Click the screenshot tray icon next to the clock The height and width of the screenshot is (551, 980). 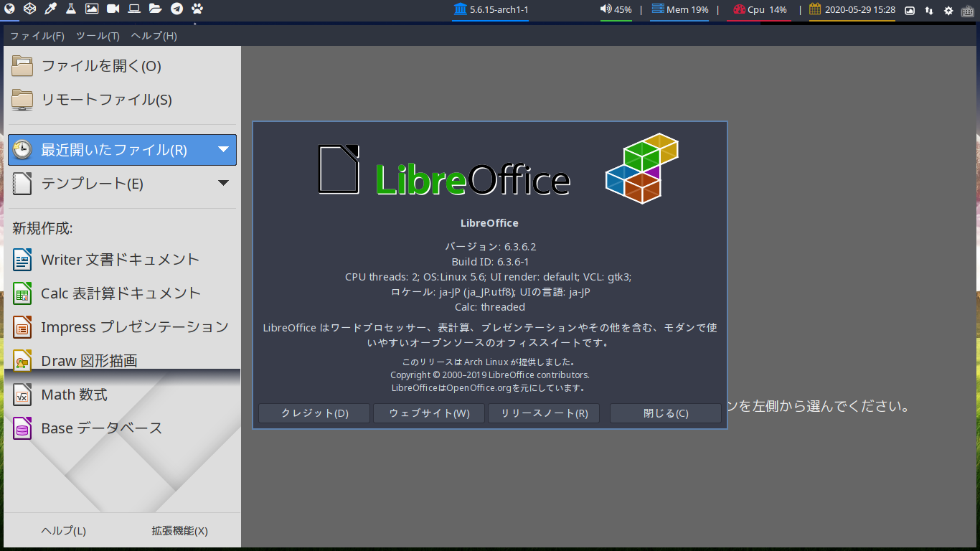coord(910,10)
